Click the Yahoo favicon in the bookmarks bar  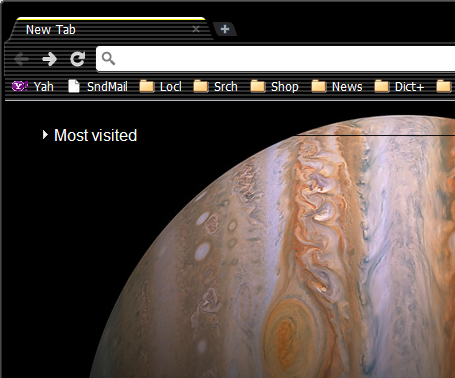tap(20, 87)
